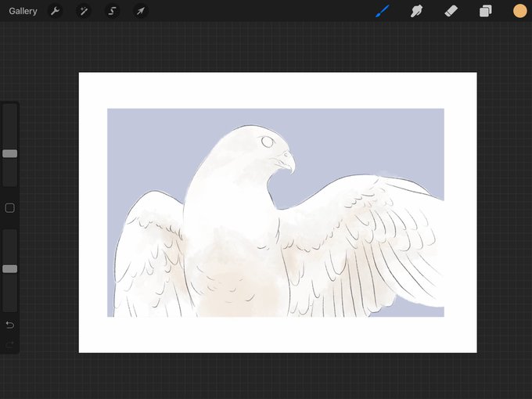Open the active color picker circle
This screenshot has width=532, height=399.
[519, 11]
